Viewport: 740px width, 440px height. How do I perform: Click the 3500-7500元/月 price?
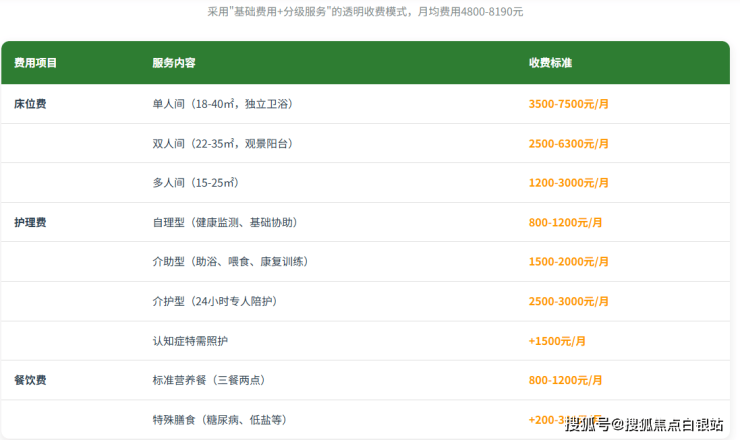click(x=568, y=104)
